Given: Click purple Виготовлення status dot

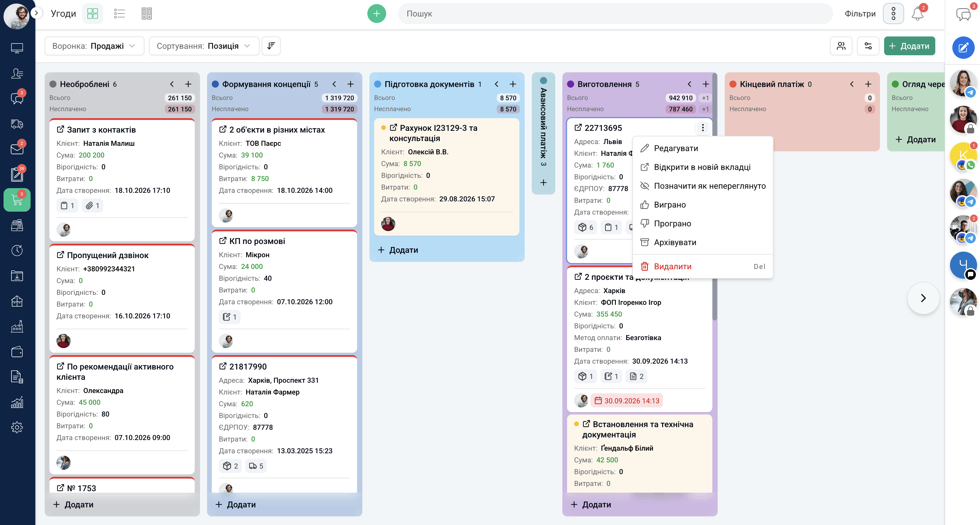Looking at the screenshot, I should (x=571, y=84).
